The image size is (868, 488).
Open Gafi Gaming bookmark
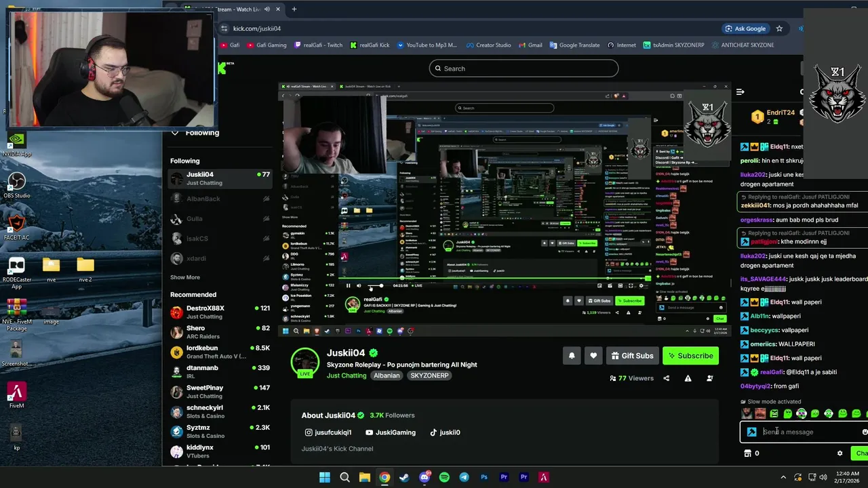(x=267, y=45)
